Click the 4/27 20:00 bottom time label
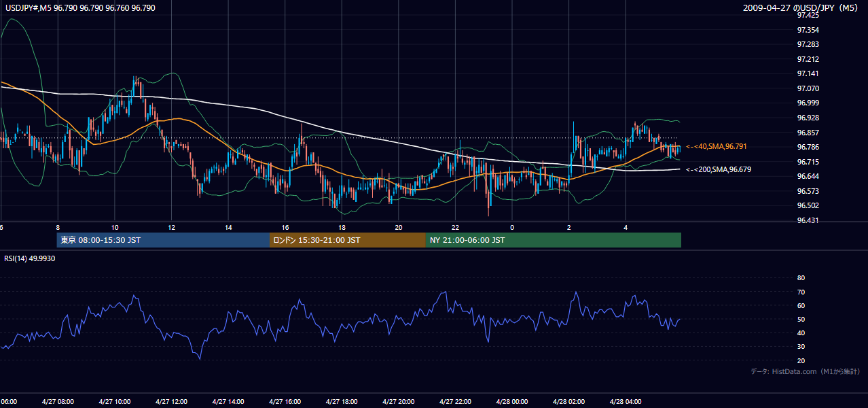Screen dimensions: 868x408 tap(399, 402)
